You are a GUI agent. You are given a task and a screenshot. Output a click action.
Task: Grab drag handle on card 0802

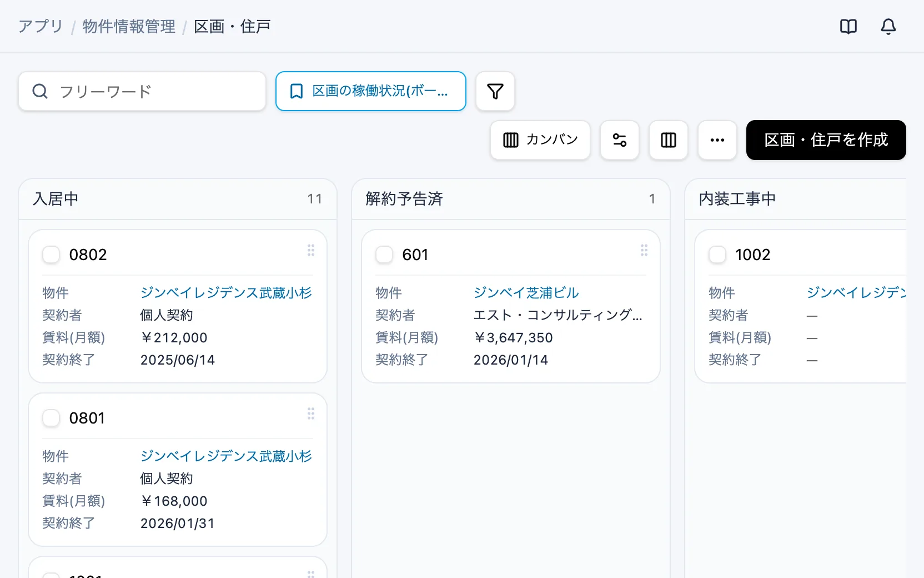click(311, 250)
